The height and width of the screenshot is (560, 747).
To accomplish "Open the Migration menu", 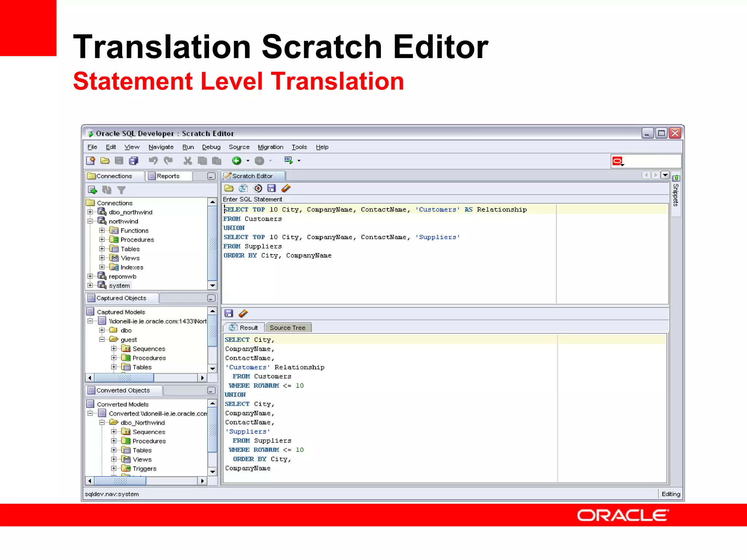I will tap(270, 147).
